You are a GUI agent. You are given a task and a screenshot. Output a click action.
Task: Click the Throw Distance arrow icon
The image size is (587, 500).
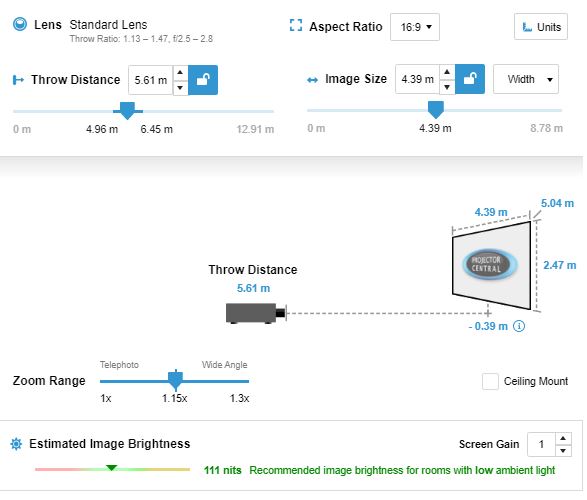[18, 80]
